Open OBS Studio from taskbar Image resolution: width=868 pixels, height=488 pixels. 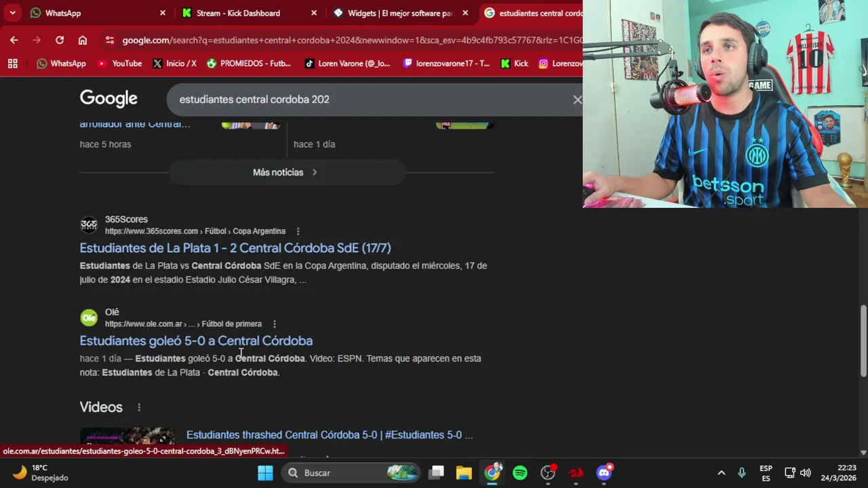(x=548, y=472)
